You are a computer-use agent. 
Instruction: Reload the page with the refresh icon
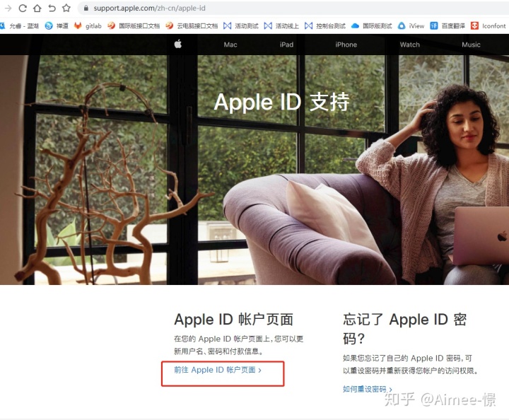tap(23, 8)
